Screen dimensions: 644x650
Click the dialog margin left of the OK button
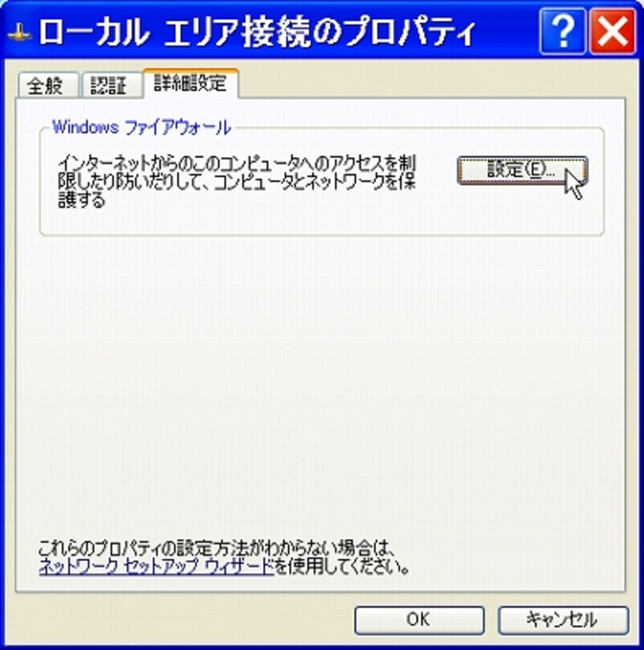tap(183, 619)
